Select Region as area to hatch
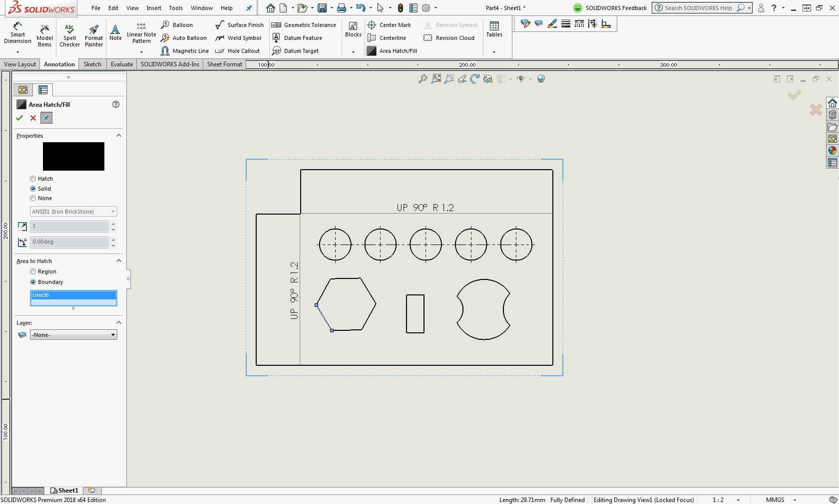Screen dimensions: 839x504 click(33, 271)
